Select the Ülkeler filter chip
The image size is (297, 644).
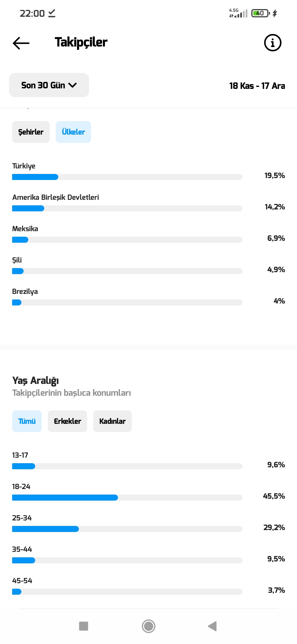point(73,132)
